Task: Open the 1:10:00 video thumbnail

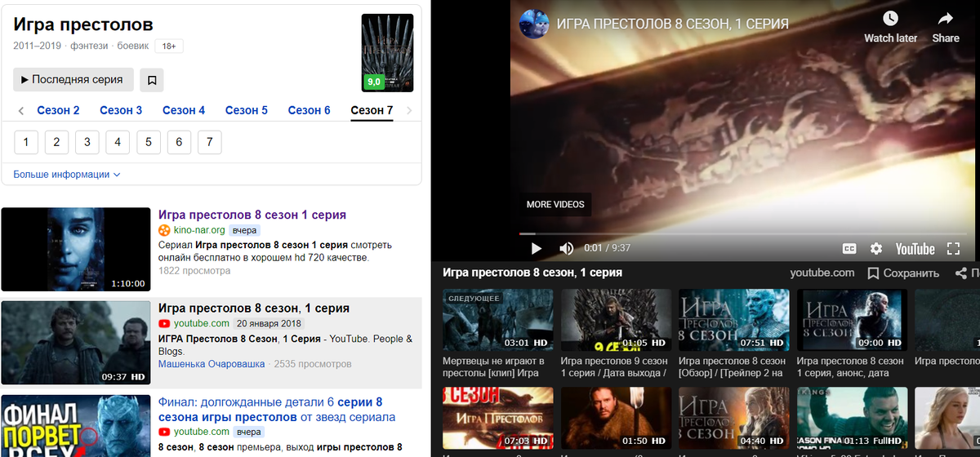Action: coord(75,249)
